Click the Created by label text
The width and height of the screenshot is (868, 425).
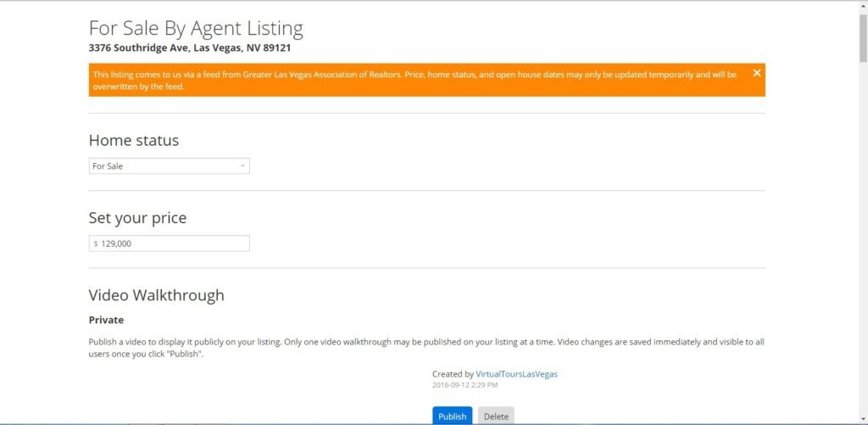click(453, 374)
